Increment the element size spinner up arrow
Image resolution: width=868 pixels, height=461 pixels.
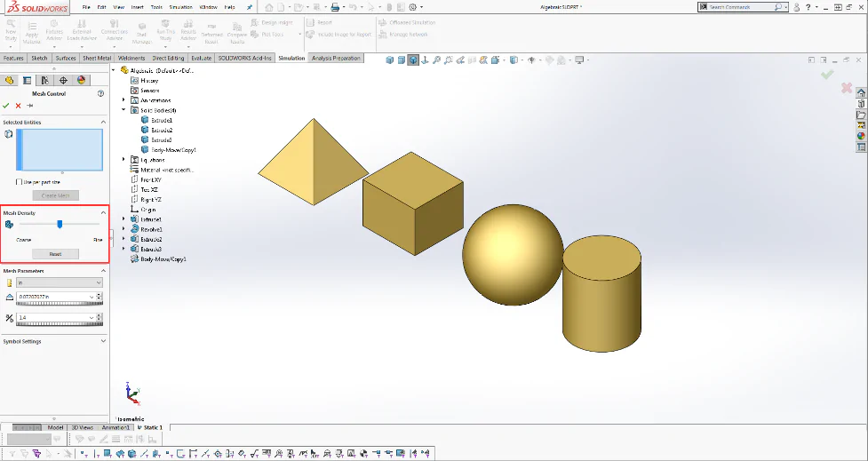(100, 294)
